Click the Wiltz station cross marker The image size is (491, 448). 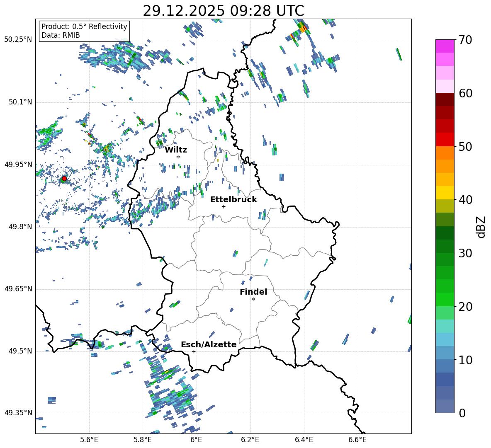click(178, 157)
